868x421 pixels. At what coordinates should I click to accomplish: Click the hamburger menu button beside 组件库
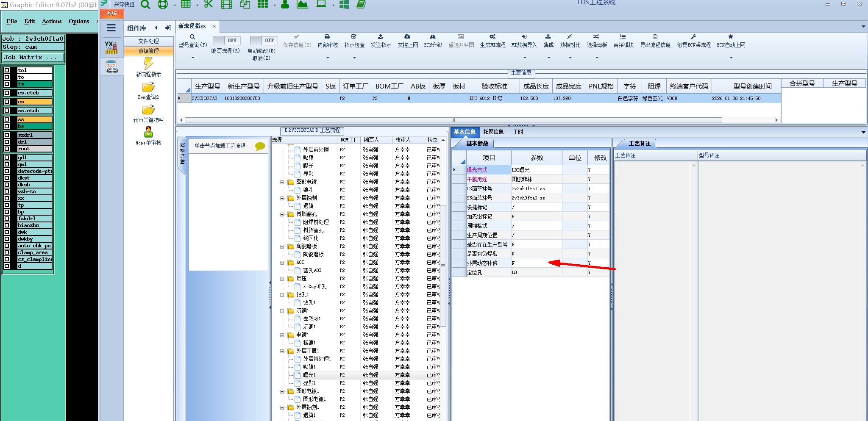point(111,28)
